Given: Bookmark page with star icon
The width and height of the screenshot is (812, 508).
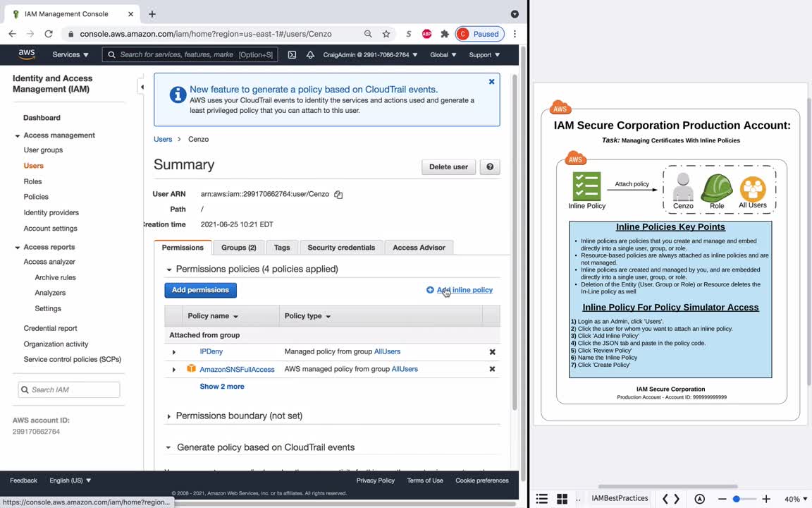Looking at the screenshot, I should tap(386, 34).
